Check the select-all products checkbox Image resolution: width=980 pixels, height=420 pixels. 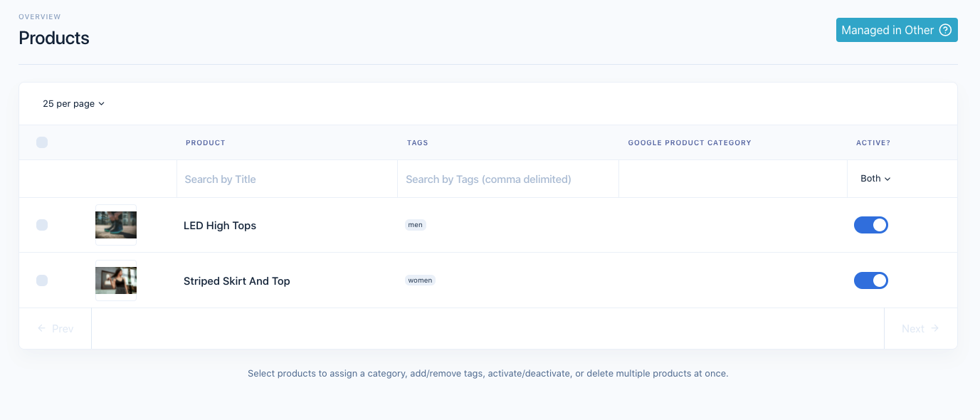(x=42, y=142)
